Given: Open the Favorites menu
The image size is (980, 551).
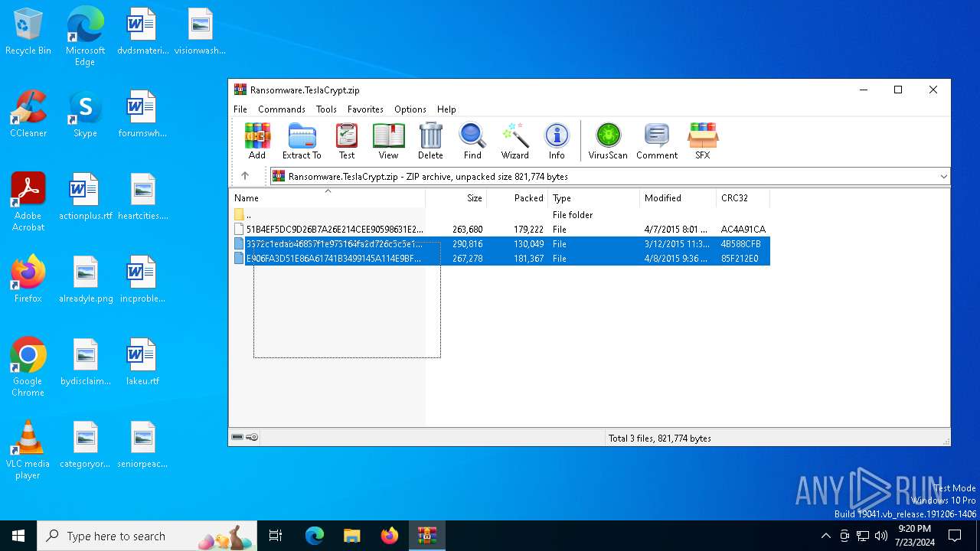Looking at the screenshot, I should 365,109.
